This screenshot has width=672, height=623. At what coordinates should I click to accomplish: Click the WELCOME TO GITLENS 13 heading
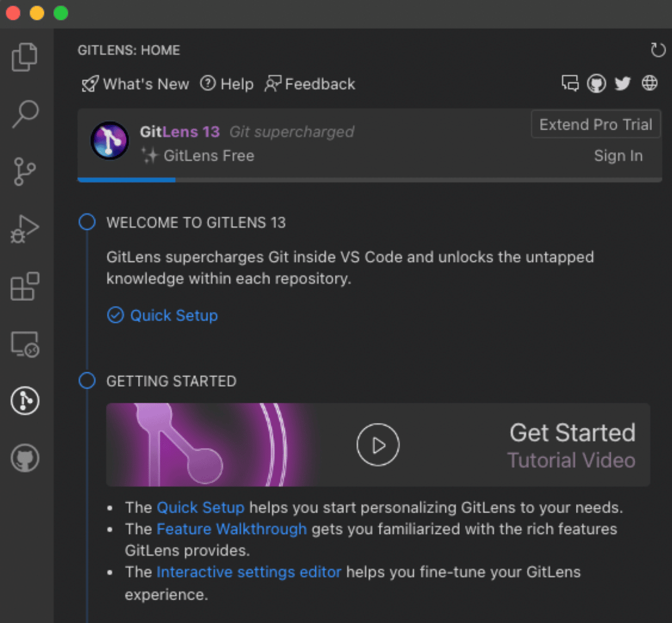tap(196, 222)
